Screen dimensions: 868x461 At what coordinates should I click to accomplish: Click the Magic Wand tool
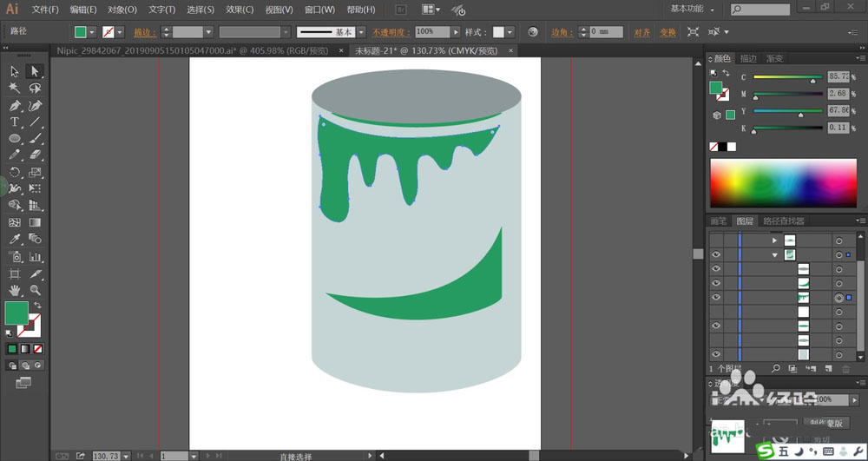tap(15, 88)
